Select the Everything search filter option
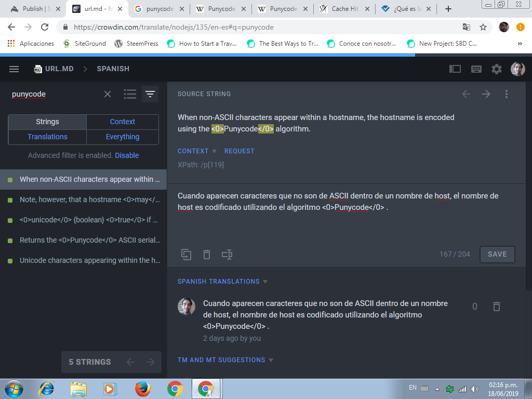This screenshot has width=532, height=399. coord(123,137)
